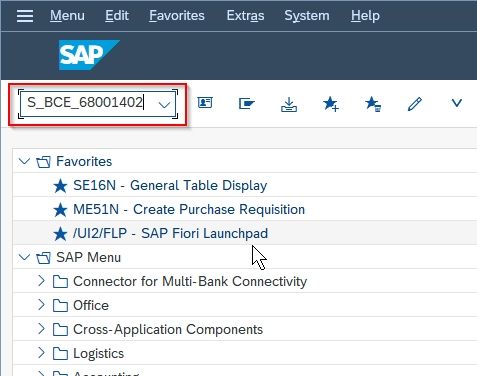
Task: Open the hamburger menu icon
Action: click(x=25, y=16)
